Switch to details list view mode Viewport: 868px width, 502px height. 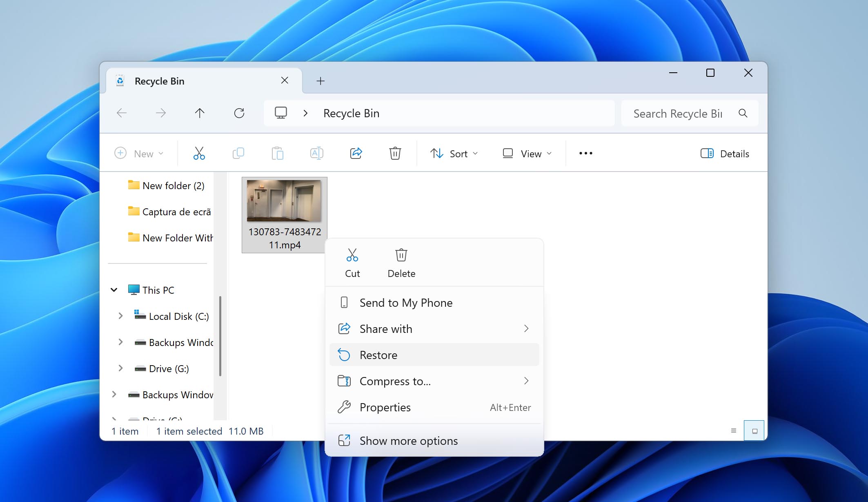tap(734, 431)
